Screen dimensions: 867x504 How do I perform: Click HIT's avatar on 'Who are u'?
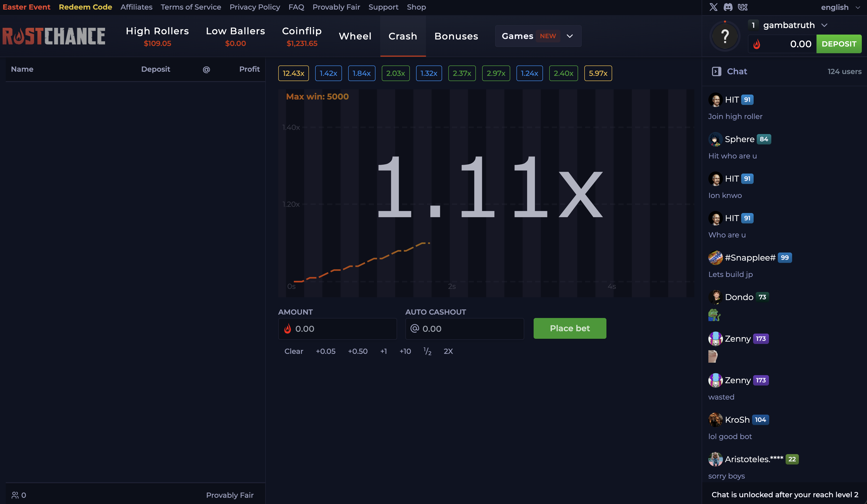click(x=715, y=218)
